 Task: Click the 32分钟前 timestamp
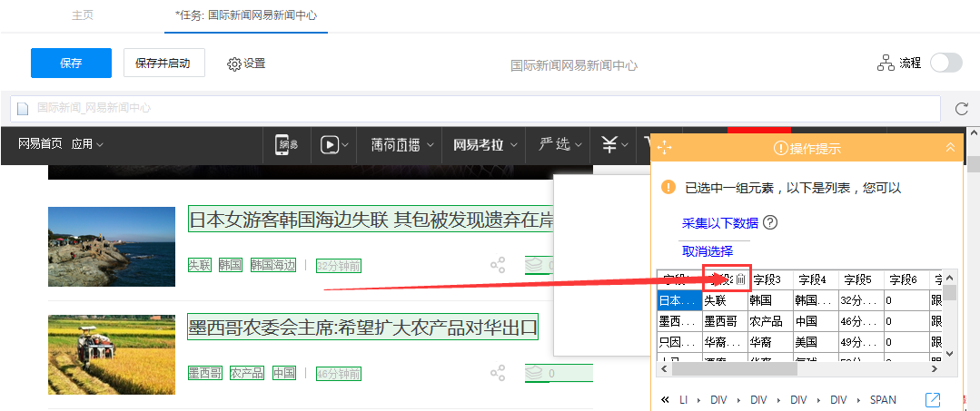point(339,266)
